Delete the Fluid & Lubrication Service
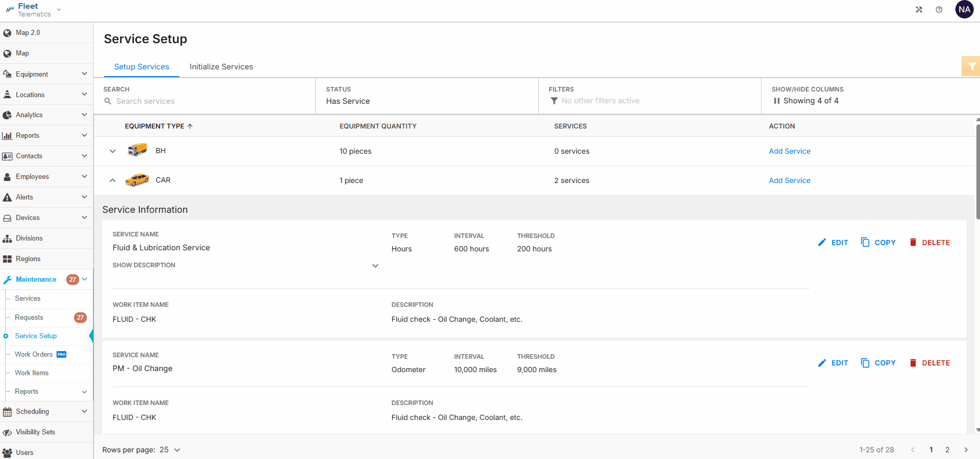Viewport: 980px width, 459px height. [930, 243]
